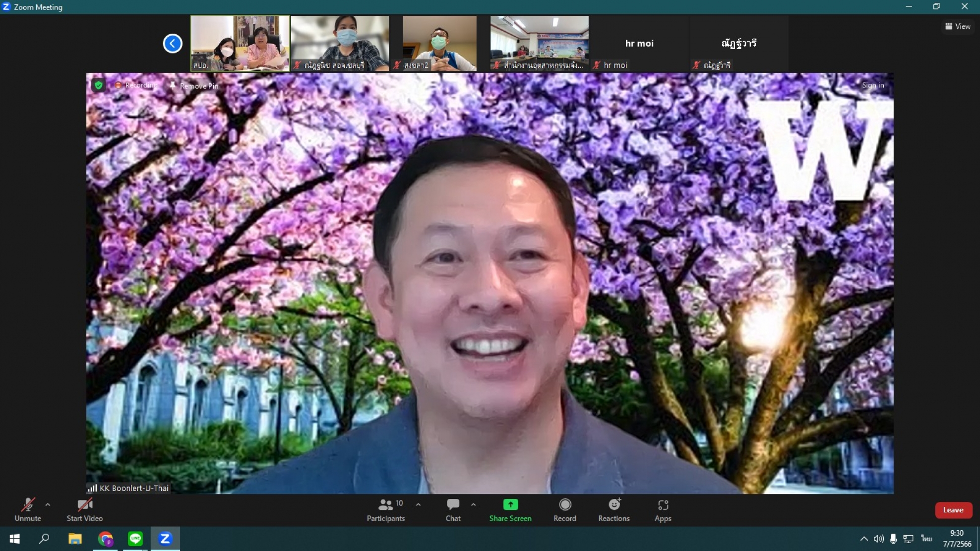Click Share Screen button

pos(510,510)
